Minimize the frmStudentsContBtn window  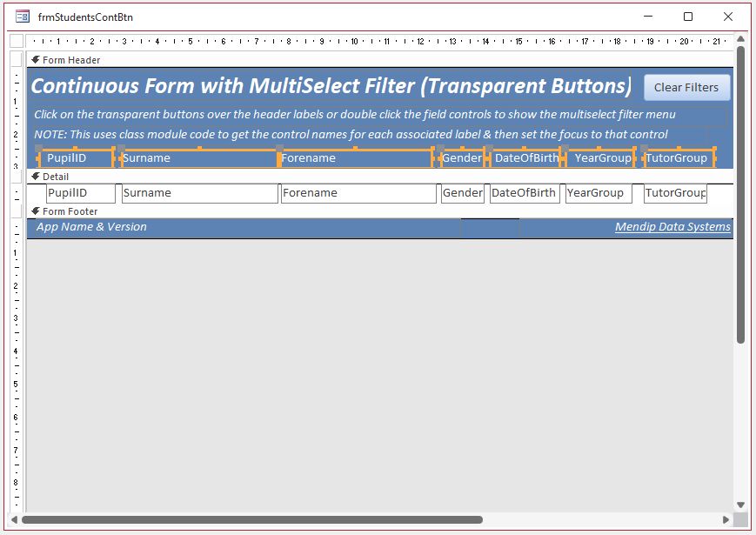tap(648, 17)
